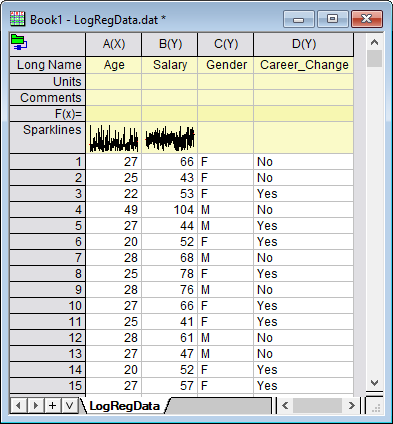Select row 12 header
The image size is (393, 424).
click(47, 338)
